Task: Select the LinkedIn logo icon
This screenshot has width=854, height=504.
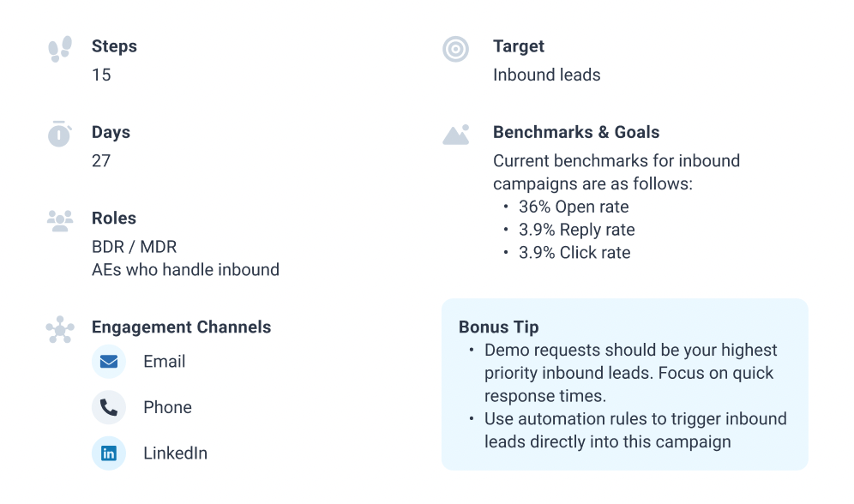Action: click(109, 453)
